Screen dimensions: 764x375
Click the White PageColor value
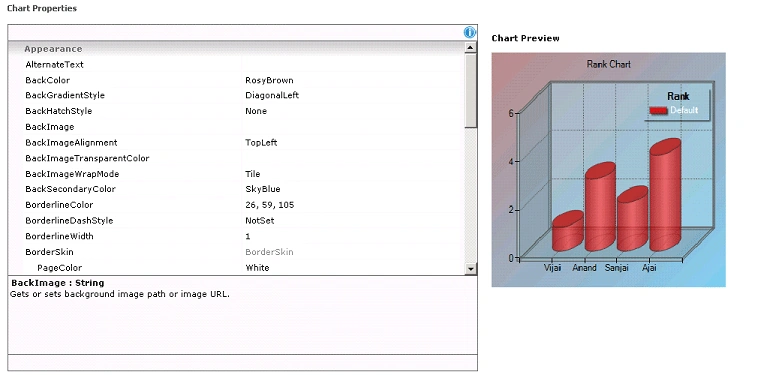coord(257,268)
